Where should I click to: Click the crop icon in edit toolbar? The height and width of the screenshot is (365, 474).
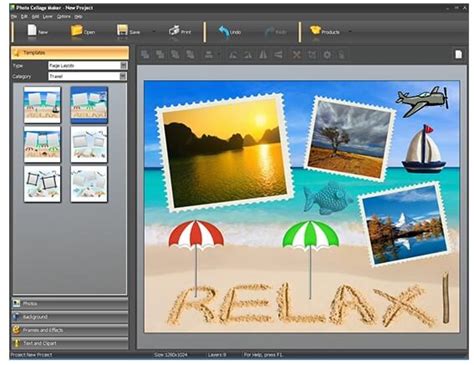coord(312,54)
